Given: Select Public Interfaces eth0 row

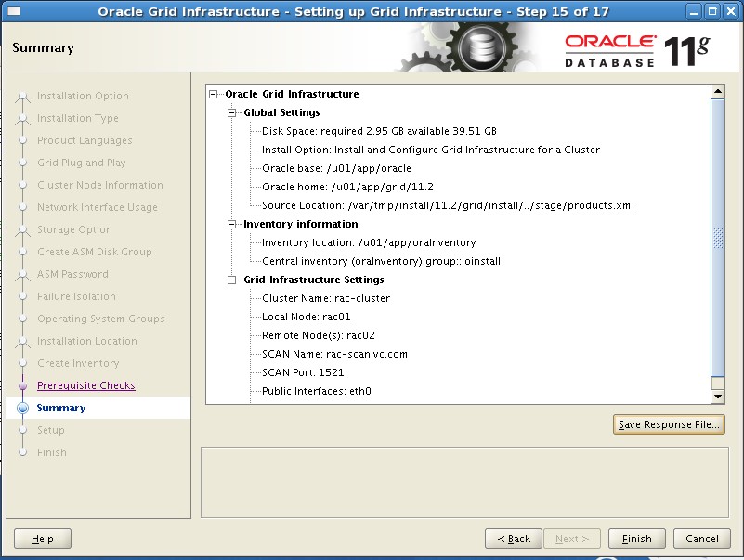Looking at the screenshot, I should click(317, 391).
